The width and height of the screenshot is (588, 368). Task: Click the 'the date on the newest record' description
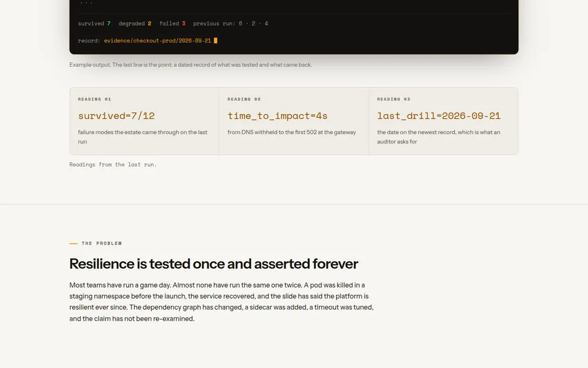(x=439, y=137)
